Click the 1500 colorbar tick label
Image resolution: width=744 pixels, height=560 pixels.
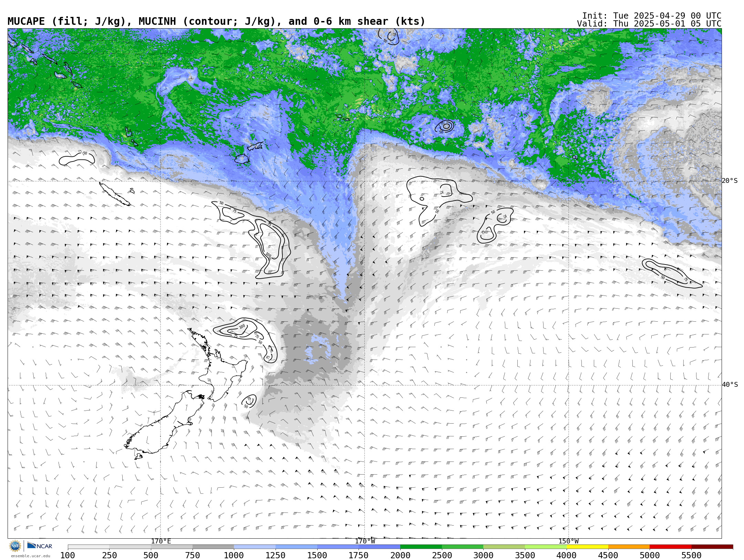click(x=317, y=555)
